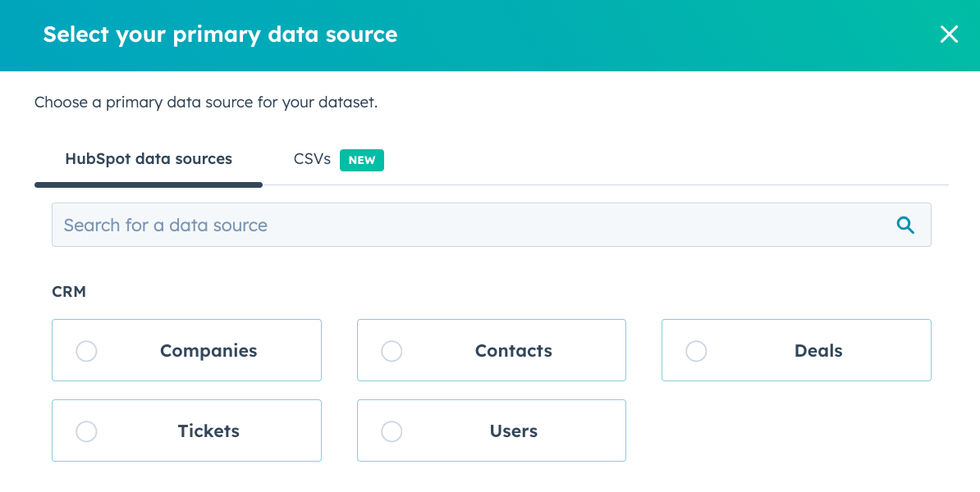This screenshot has width=980, height=492.
Task: Click the Users card label
Action: (513, 431)
